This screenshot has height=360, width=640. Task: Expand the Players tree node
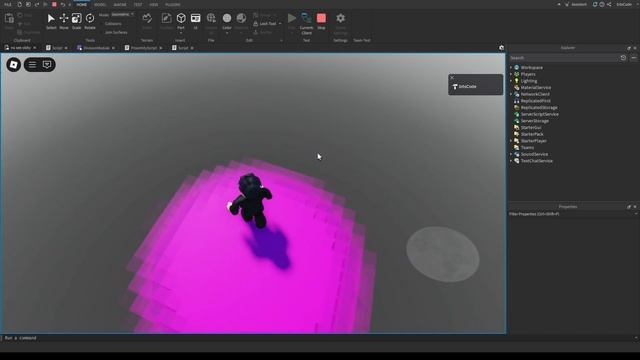tap(511, 74)
